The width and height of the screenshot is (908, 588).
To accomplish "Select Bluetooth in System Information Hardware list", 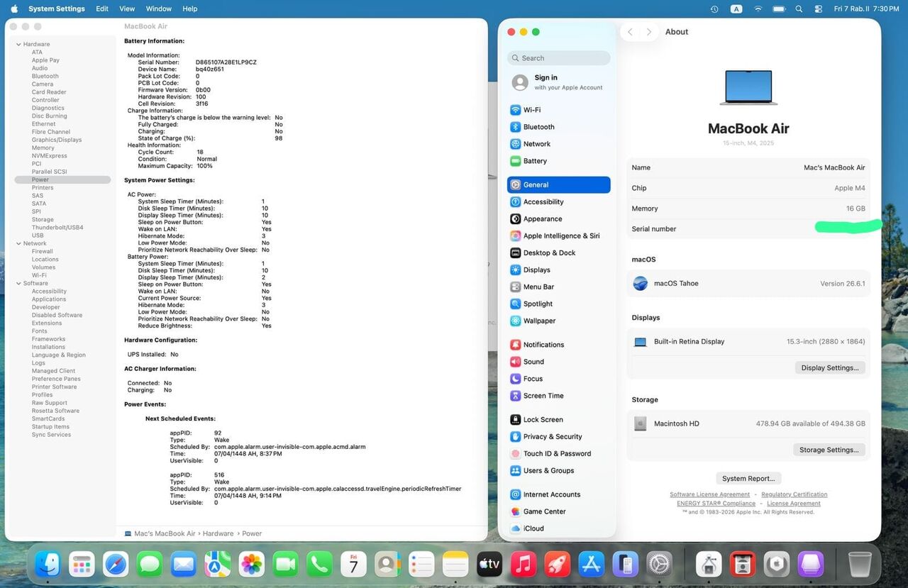I will [x=45, y=76].
